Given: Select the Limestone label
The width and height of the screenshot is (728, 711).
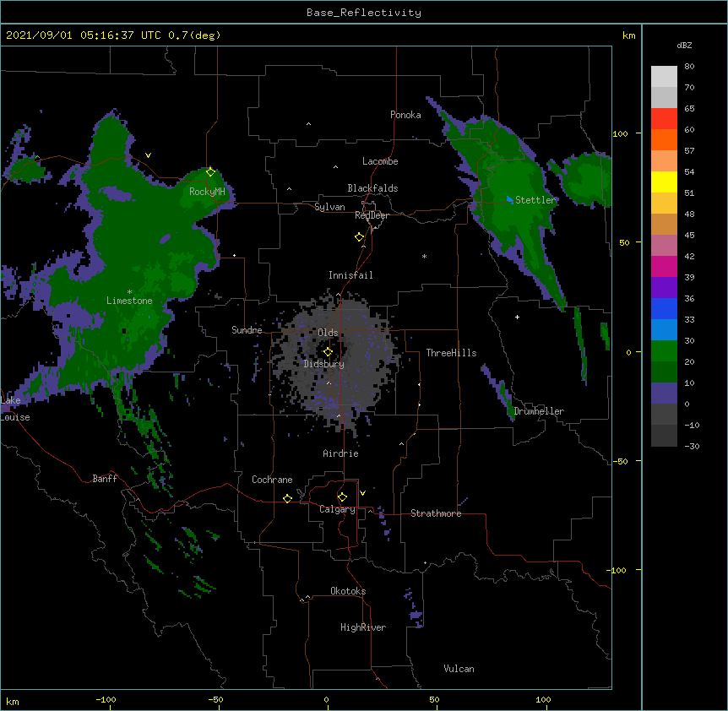Looking at the screenshot, I should pyautogui.click(x=129, y=301).
